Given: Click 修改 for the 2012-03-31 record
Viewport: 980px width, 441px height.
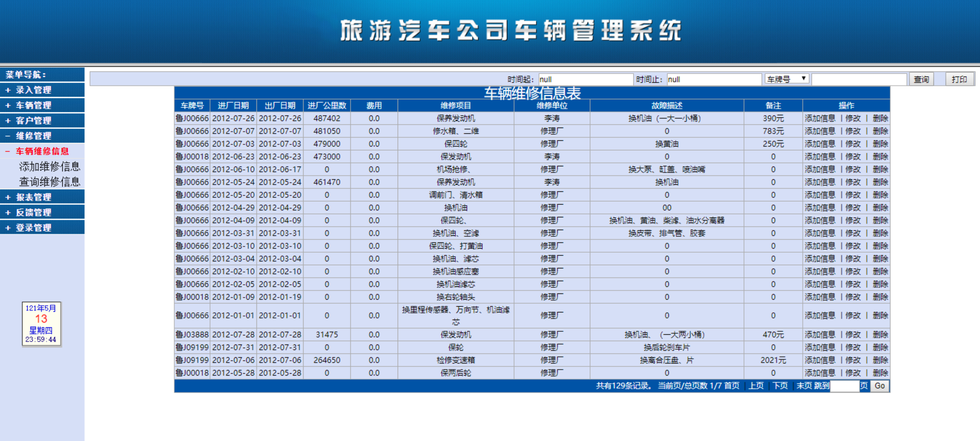Looking at the screenshot, I should pyautogui.click(x=853, y=233).
